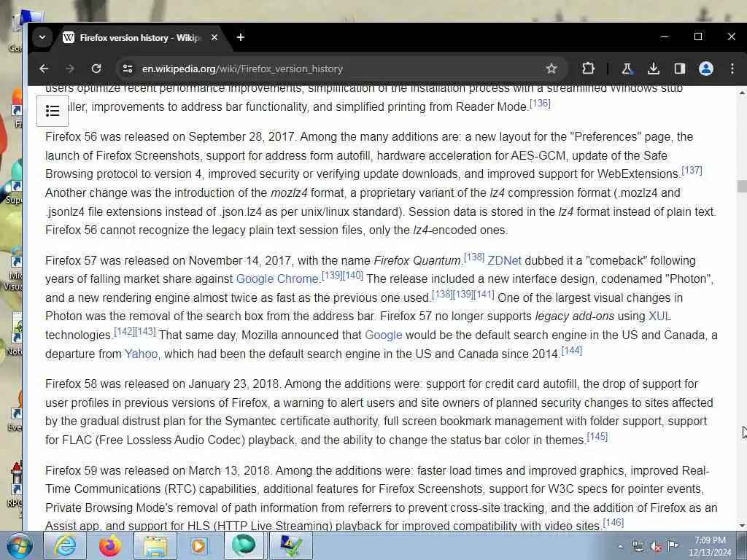Click the forward navigation arrow
The image size is (747, 560).
tap(70, 69)
